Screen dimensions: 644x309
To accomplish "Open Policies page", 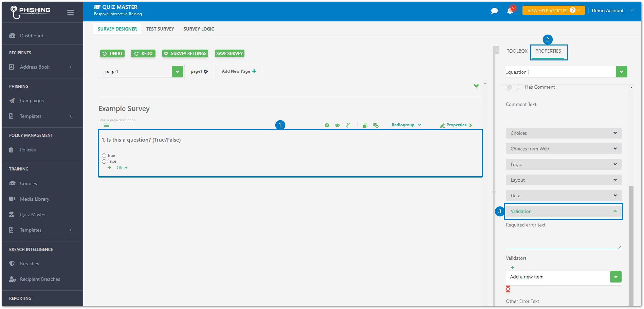I will (27, 150).
